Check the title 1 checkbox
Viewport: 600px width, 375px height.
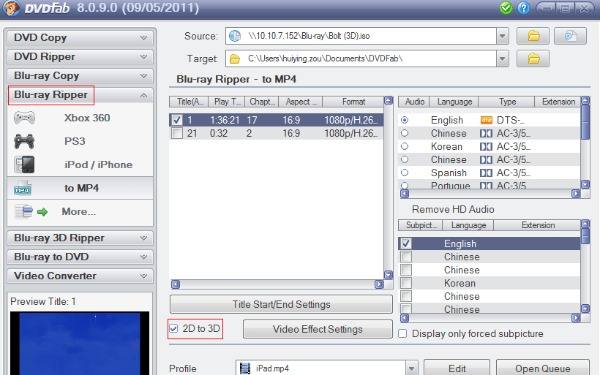pyautogui.click(x=177, y=120)
